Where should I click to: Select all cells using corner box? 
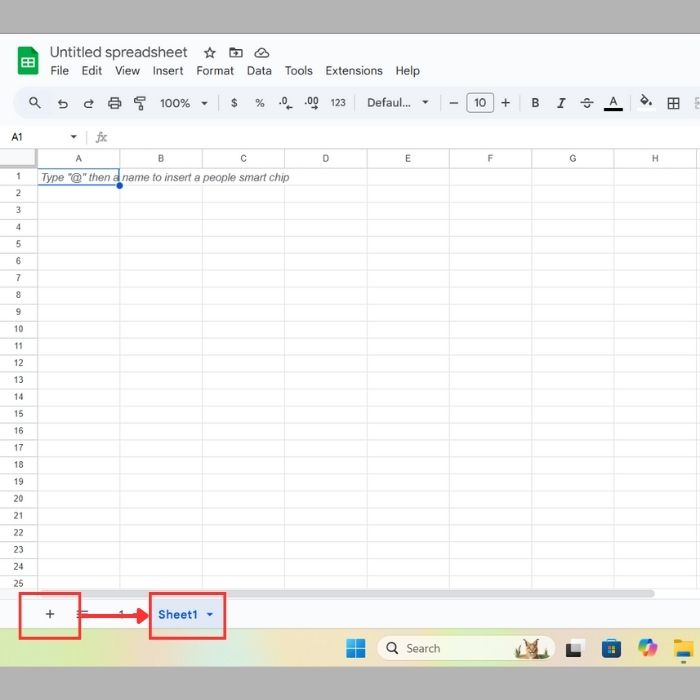tap(18, 158)
